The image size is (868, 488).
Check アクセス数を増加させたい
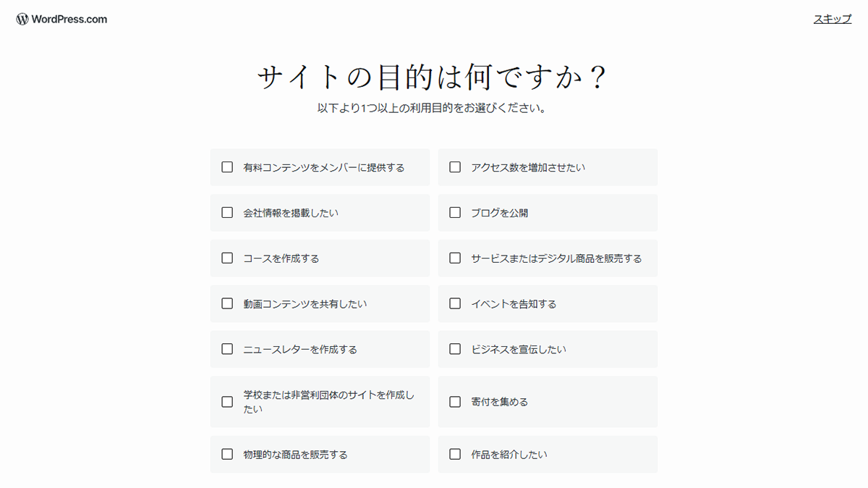click(x=455, y=167)
